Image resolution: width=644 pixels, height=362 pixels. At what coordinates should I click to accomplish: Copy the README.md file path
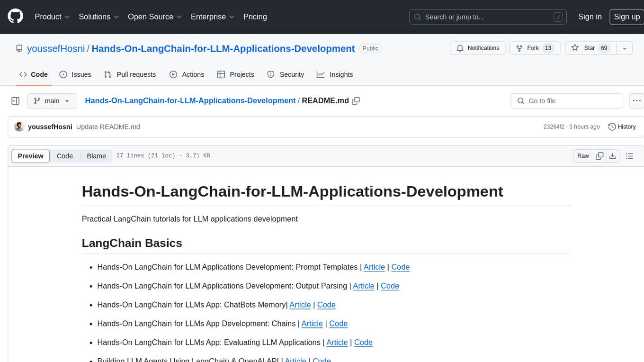click(356, 101)
